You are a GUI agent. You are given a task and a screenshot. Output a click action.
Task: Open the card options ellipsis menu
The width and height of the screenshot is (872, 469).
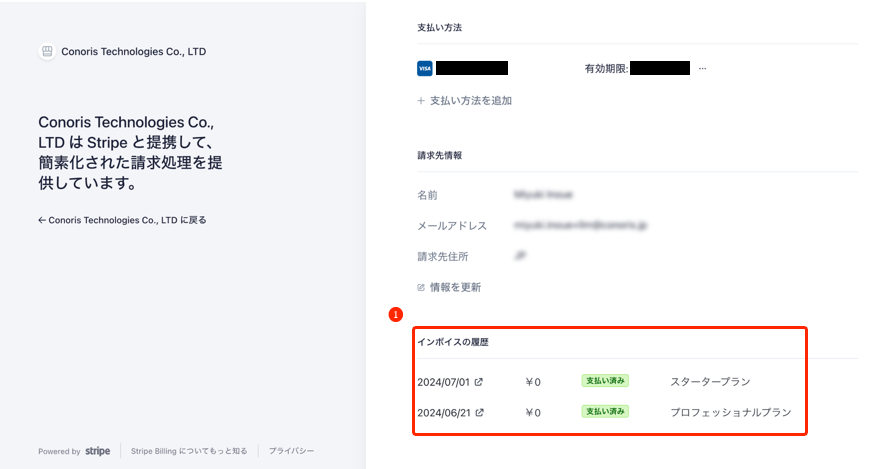tap(702, 68)
